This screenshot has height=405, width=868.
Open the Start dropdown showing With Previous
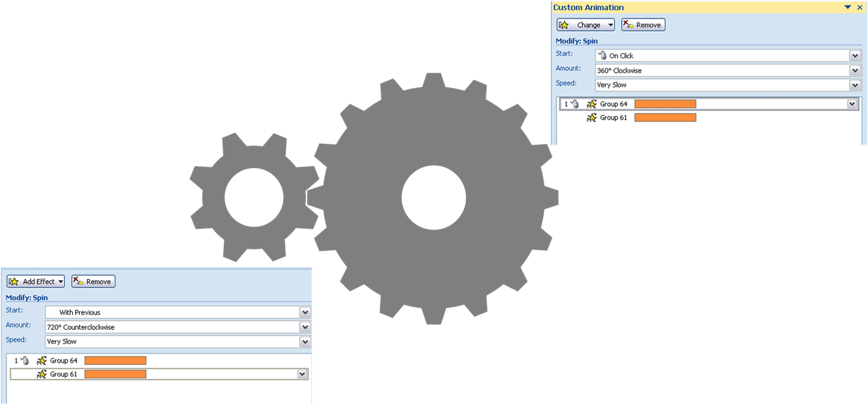(305, 312)
